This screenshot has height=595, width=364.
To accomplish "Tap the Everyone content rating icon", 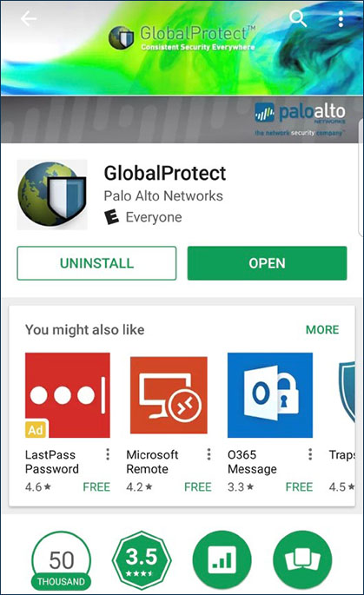I will pos(111,217).
